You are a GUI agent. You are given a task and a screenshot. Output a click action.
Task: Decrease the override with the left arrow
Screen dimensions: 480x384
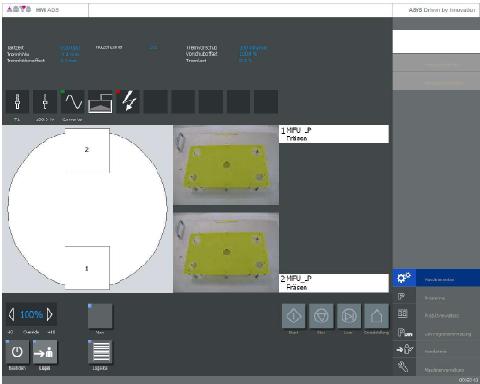pyautogui.click(x=11, y=314)
